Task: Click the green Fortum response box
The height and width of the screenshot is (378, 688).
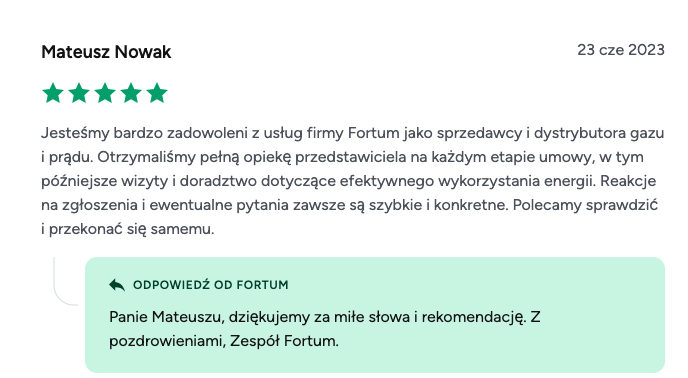Action: tap(375, 315)
